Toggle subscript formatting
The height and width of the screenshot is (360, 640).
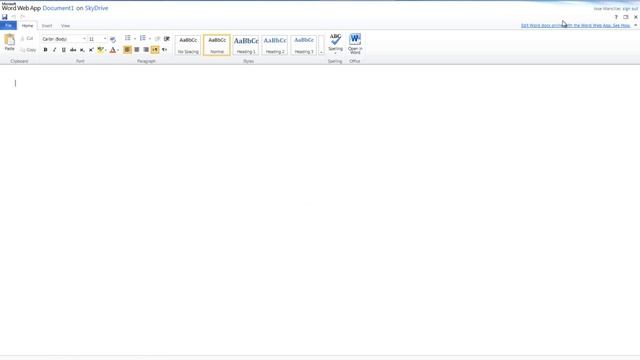coord(82,50)
